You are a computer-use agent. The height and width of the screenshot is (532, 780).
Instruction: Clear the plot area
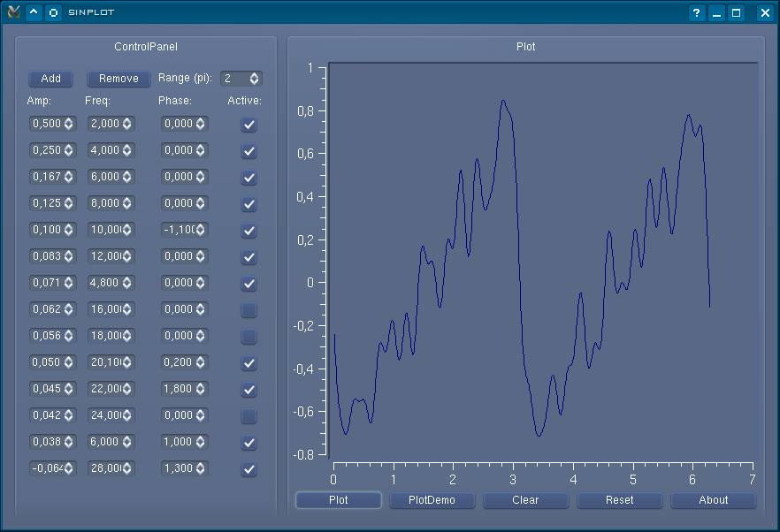(x=525, y=499)
